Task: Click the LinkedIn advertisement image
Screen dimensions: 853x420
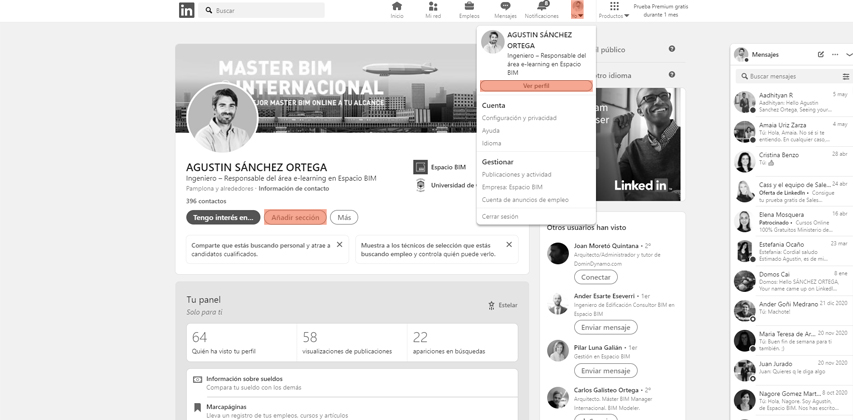Action: pyautogui.click(x=638, y=144)
